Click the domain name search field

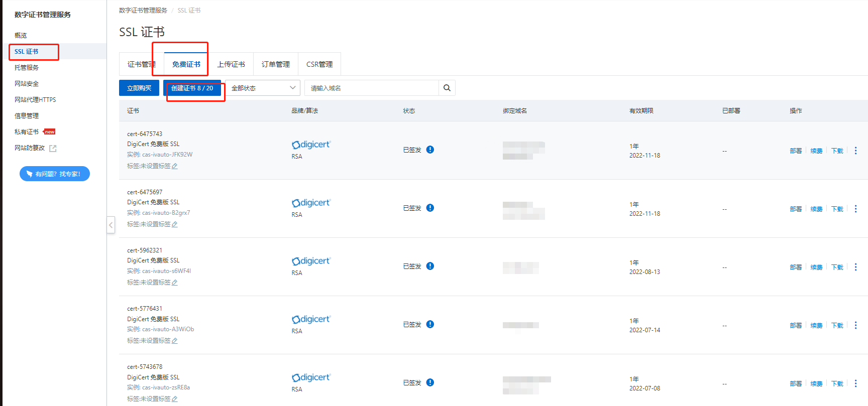(x=372, y=88)
